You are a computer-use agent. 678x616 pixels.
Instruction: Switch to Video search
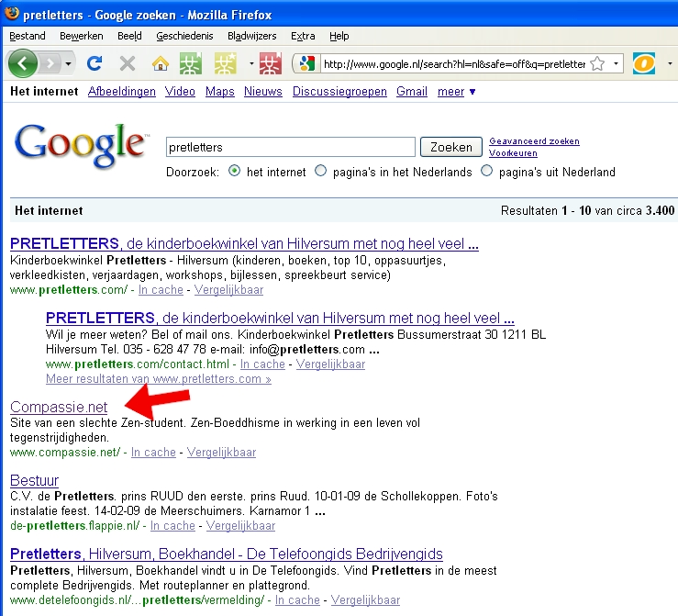coord(180,91)
